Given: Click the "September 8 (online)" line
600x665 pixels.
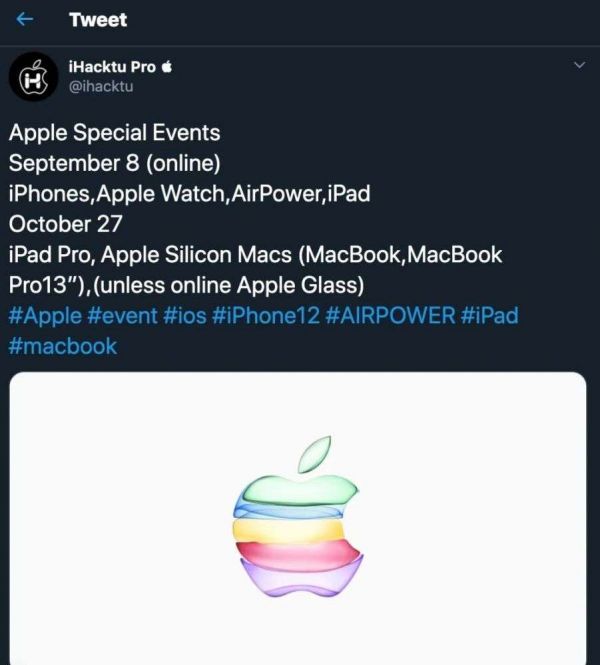Looking at the screenshot, I should [x=114, y=163].
